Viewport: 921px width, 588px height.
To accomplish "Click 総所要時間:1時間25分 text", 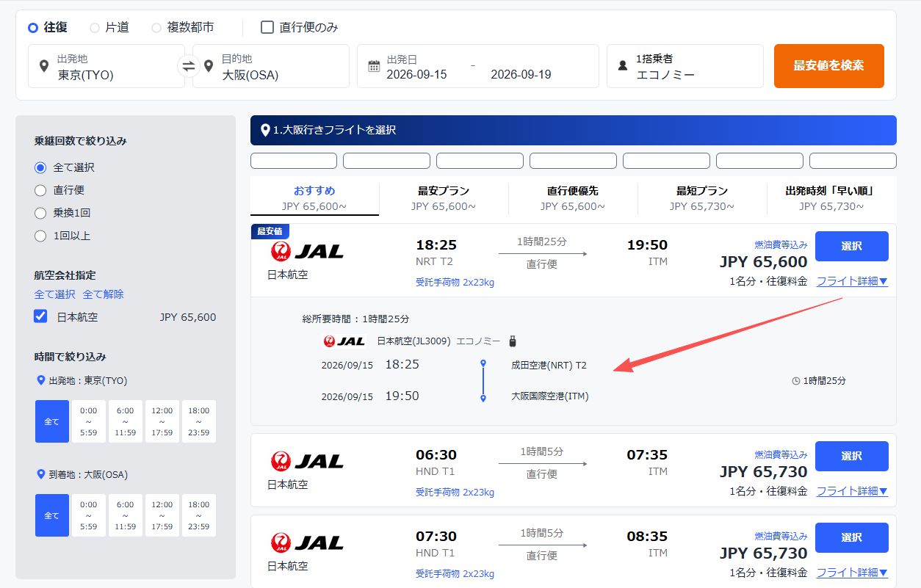I will 355,319.
